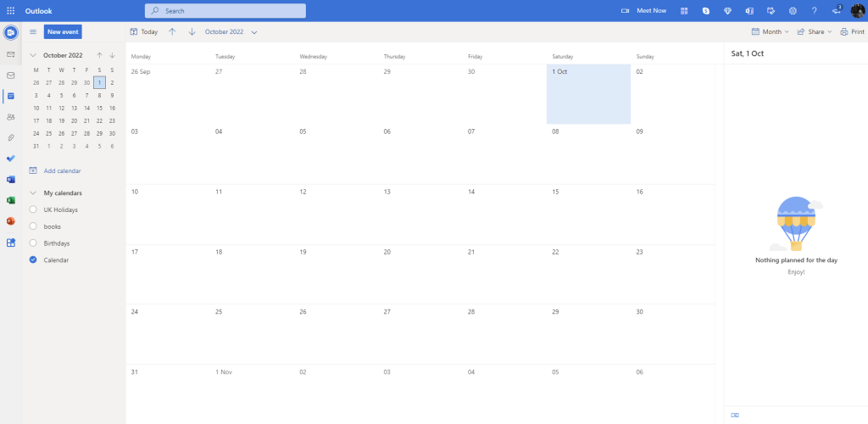Open new mail compose icon in left rail
This screenshot has width=868, height=424.
coord(10,54)
